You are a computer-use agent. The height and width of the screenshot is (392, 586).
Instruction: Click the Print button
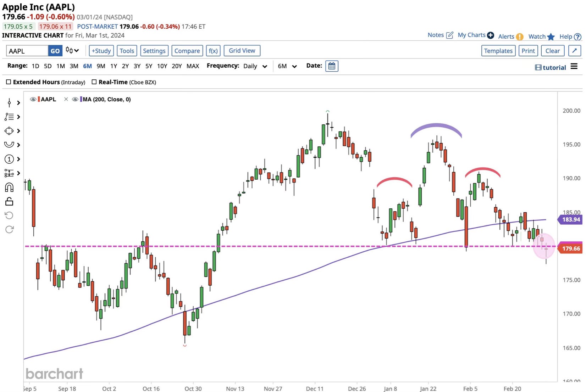528,51
